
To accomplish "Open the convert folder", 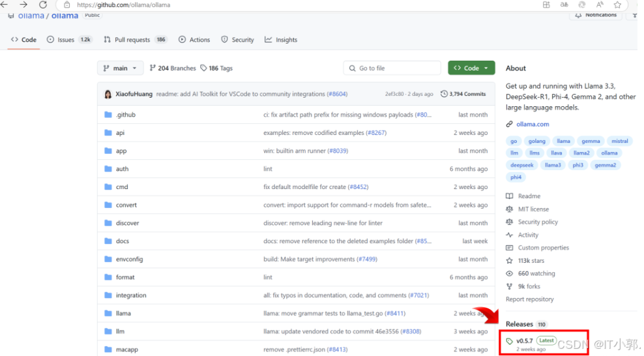I will point(126,205).
